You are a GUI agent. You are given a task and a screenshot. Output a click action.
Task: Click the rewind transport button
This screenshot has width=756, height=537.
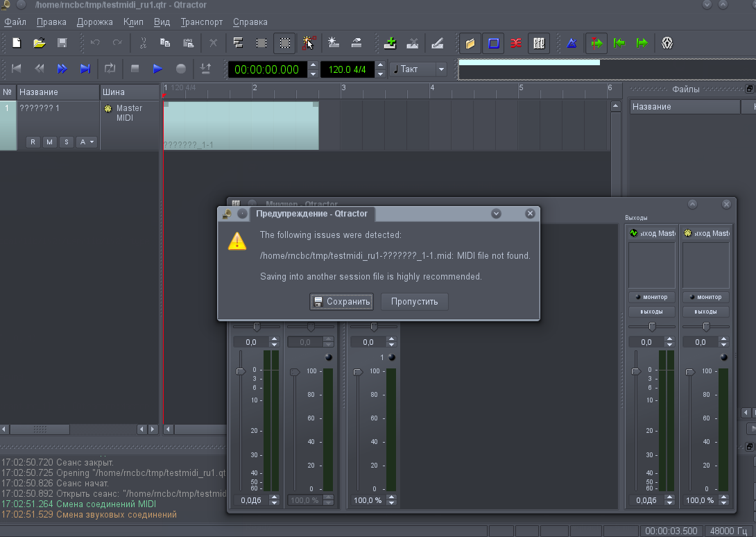(39, 69)
